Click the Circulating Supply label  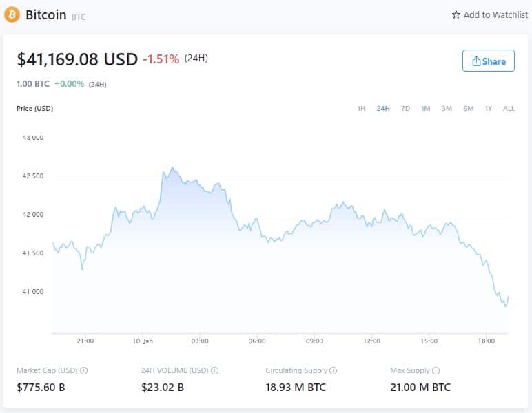click(x=296, y=370)
